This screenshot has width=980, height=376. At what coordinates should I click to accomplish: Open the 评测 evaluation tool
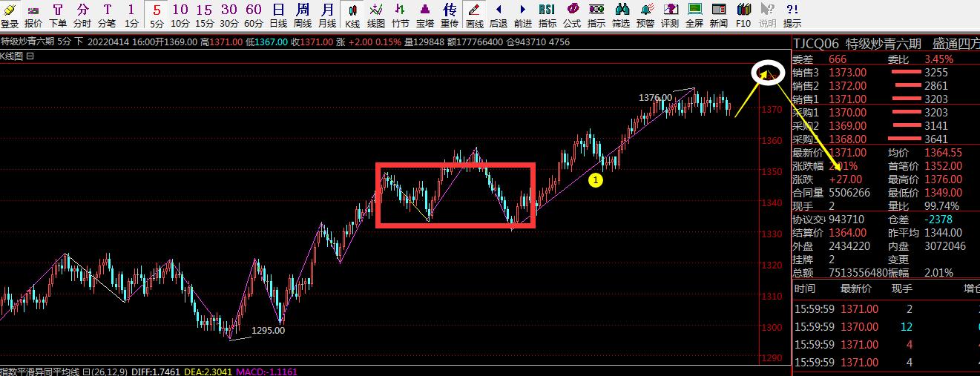pos(670,15)
